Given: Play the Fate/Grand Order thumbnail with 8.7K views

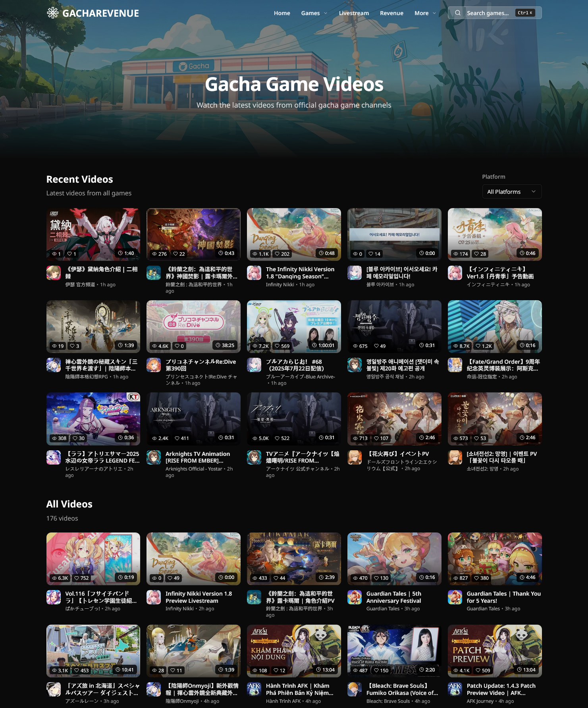Looking at the screenshot, I should 495,326.
